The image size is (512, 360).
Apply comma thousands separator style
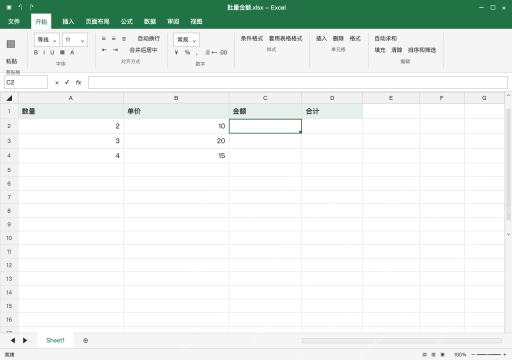point(197,53)
